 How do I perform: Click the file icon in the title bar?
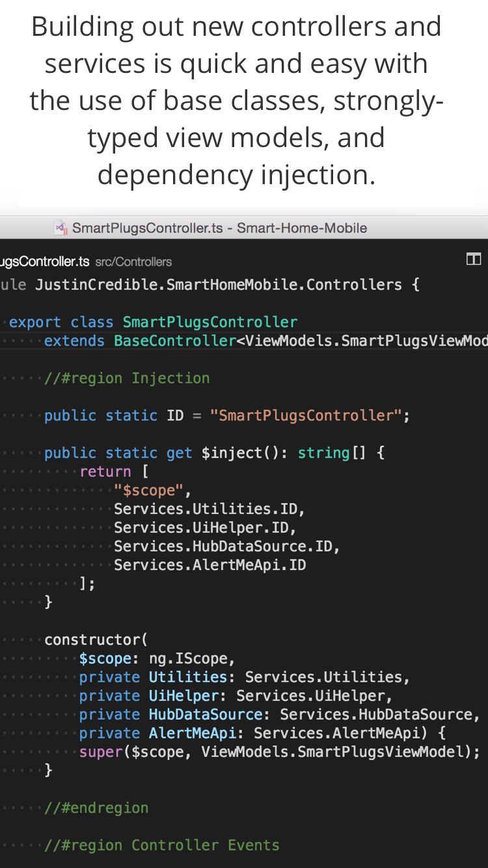tap(61, 228)
